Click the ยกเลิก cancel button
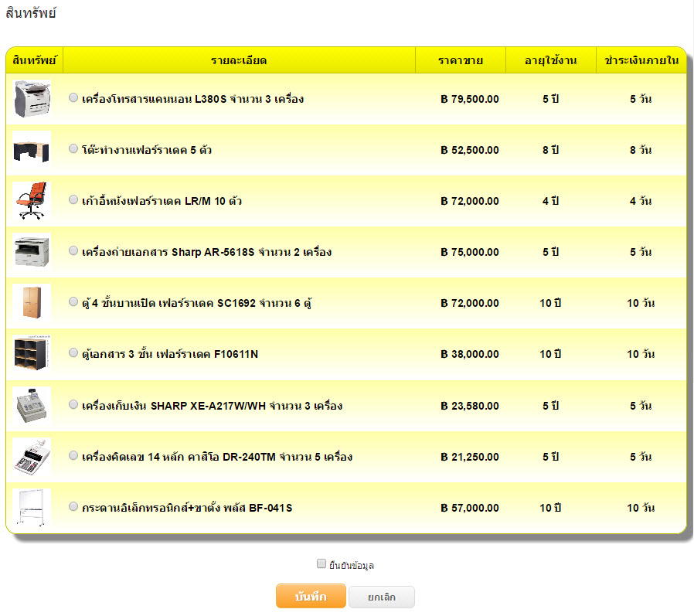The height and width of the screenshot is (616, 694). click(x=382, y=597)
